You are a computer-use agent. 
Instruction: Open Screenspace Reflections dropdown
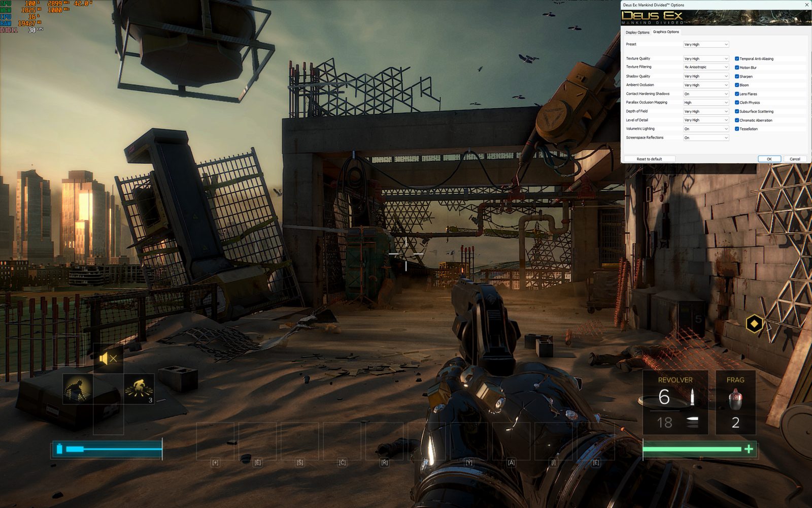(x=706, y=138)
